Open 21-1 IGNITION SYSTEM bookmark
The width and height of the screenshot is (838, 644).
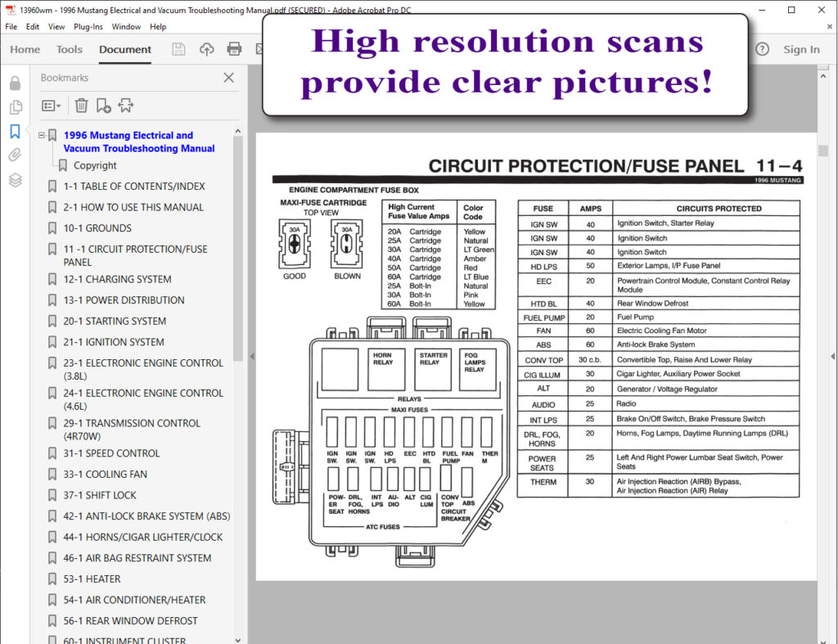point(113,342)
